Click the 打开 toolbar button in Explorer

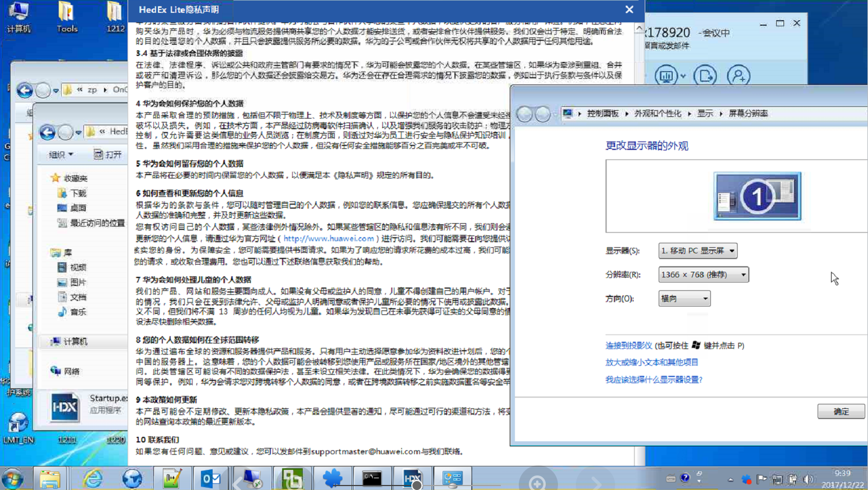pyautogui.click(x=107, y=154)
